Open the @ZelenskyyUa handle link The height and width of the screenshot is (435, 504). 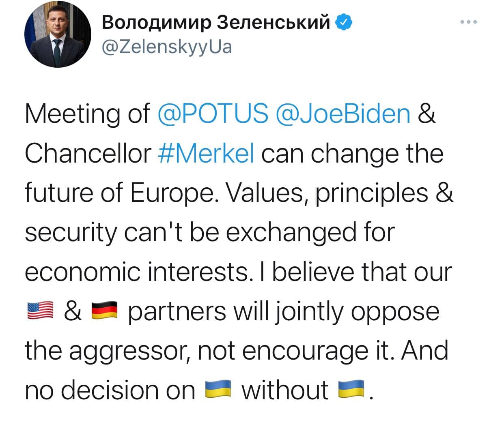167,47
